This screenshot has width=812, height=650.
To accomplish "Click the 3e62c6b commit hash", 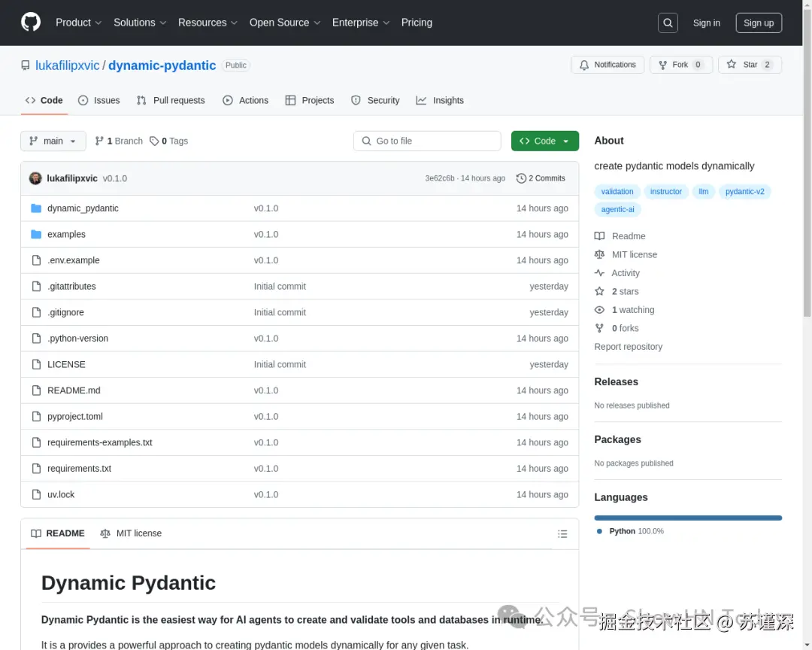I will point(440,178).
